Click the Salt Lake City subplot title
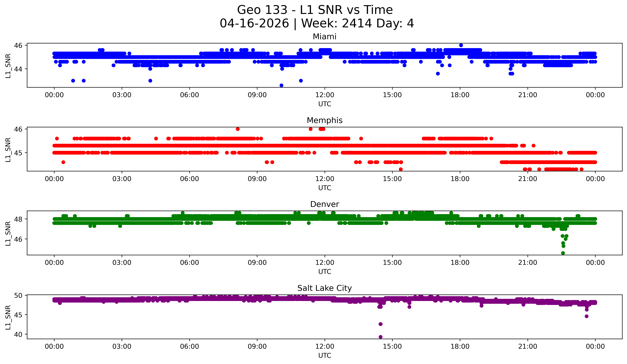Screen dimensions: 627x364 tap(324, 288)
